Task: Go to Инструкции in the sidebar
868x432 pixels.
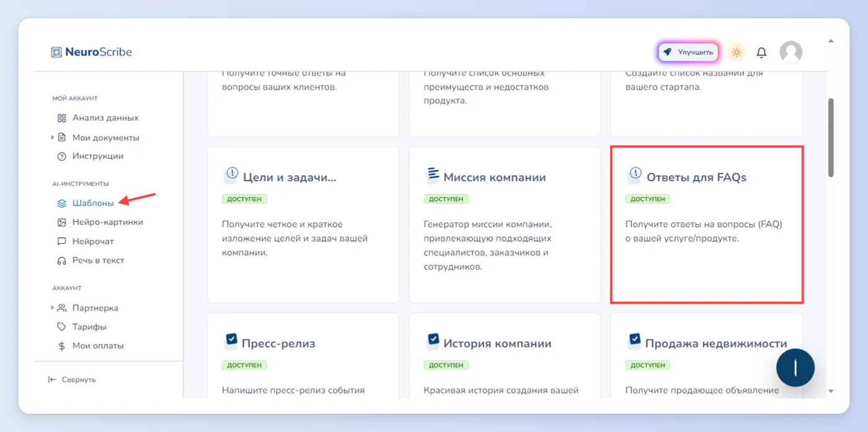Action: [98, 156]
